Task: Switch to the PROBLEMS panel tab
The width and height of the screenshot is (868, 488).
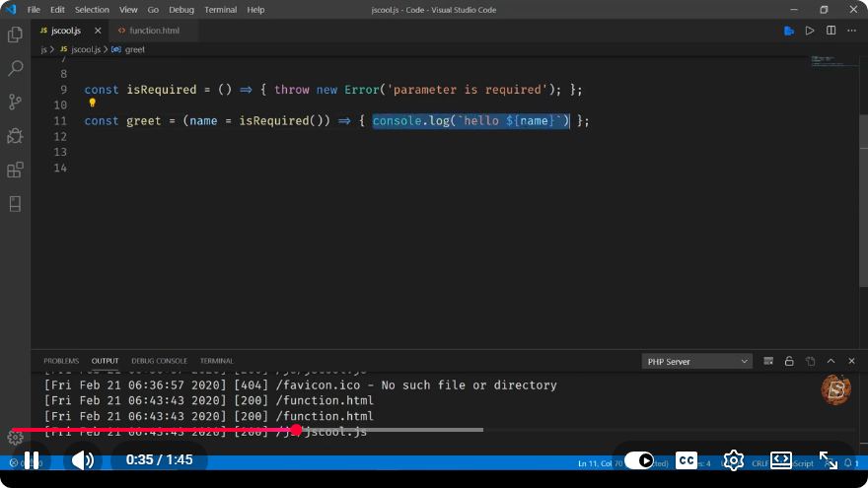Action: click(x=61, y=361)
